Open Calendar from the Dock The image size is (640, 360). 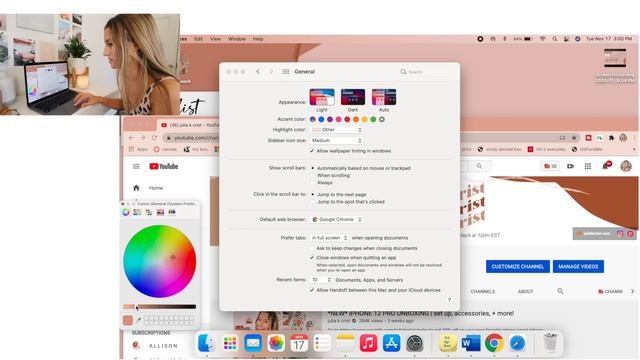[299, 343]
